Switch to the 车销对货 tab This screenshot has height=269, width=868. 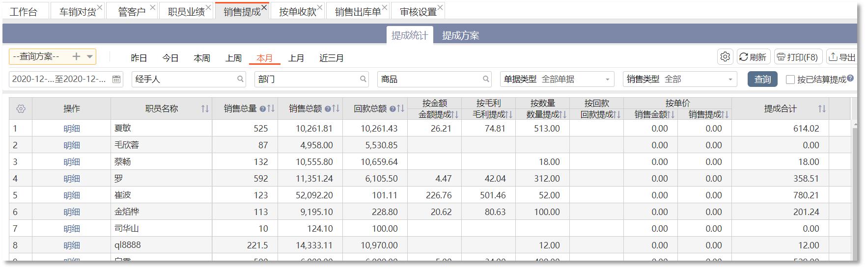(x=77, y=12)
